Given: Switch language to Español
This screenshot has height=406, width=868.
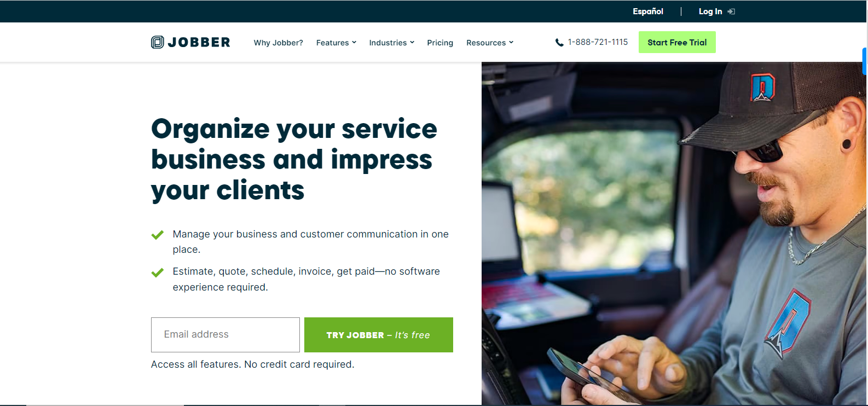Looking at the screenshot, I should coord(648,11).
